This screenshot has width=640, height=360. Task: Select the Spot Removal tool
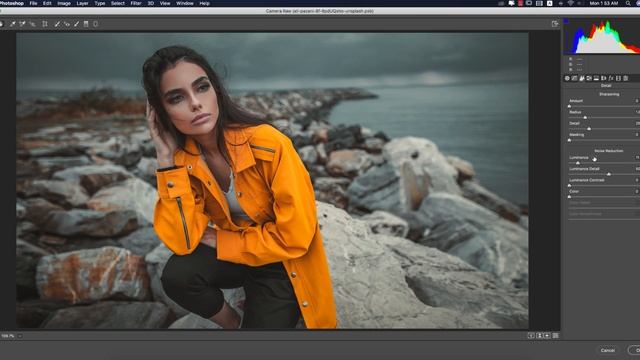tap(57, 24)
